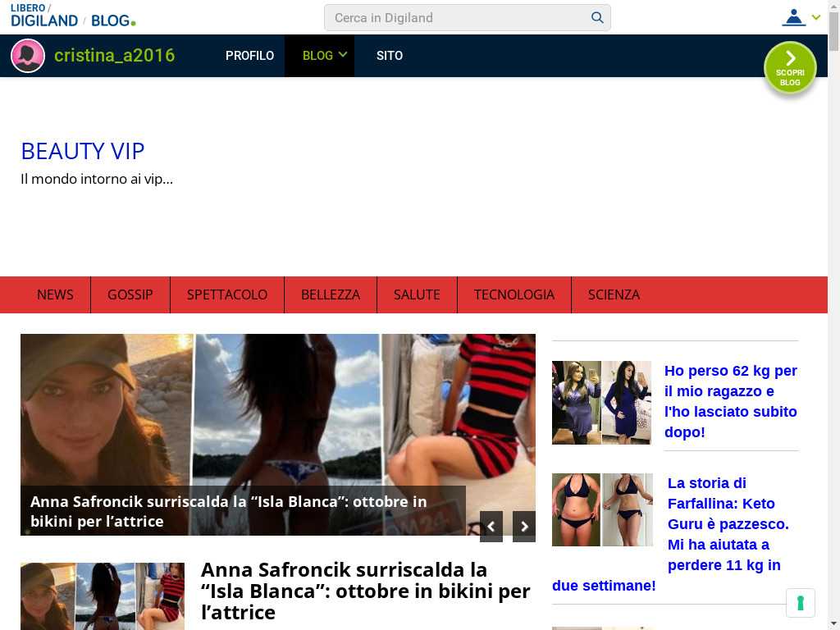The width and height of the screenshot is (840, 630).
Task: Select the Scienza category
Action: (614, 294)
